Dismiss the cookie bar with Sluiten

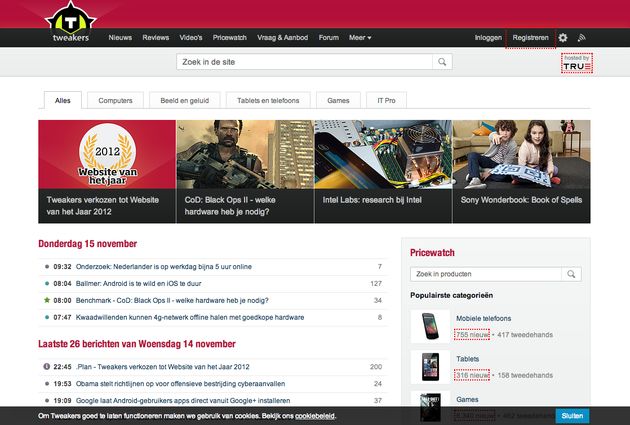573,416
